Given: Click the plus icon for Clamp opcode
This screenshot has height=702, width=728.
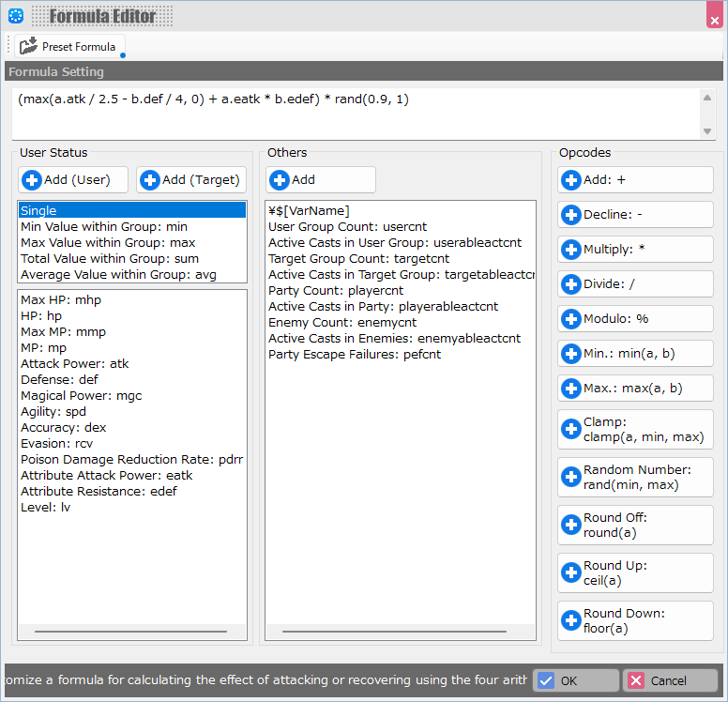Looking at the screenshot, I should (570, 429).
